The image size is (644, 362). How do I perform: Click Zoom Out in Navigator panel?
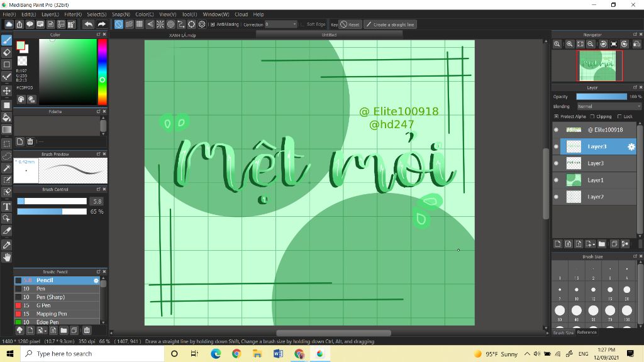tap(591, 44)
